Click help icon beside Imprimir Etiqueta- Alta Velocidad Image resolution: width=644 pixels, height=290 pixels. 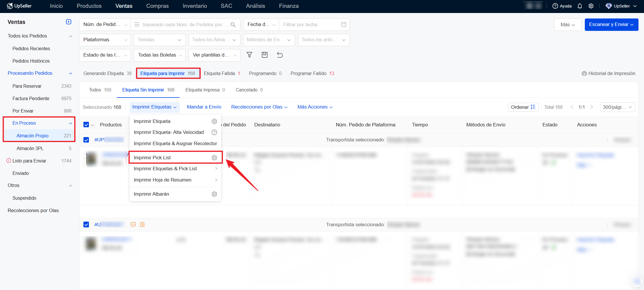214,132
